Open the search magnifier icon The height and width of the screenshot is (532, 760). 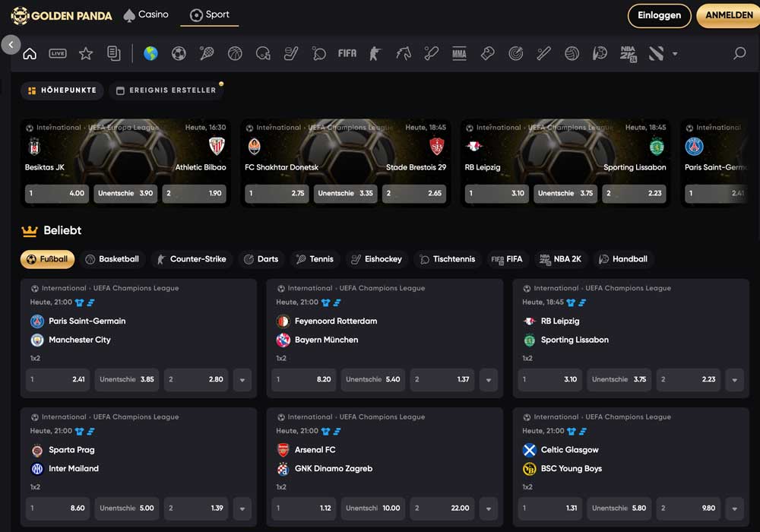(739, 53)
